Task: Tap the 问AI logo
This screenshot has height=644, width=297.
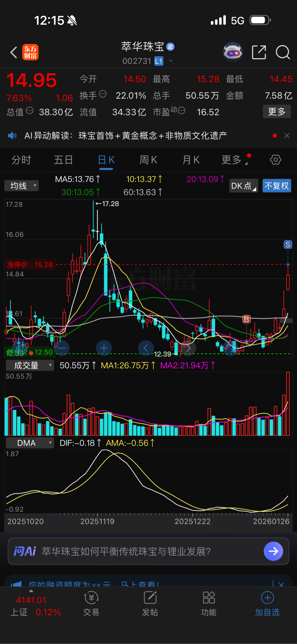Action: pyautogui.click(x=25, y=551)
